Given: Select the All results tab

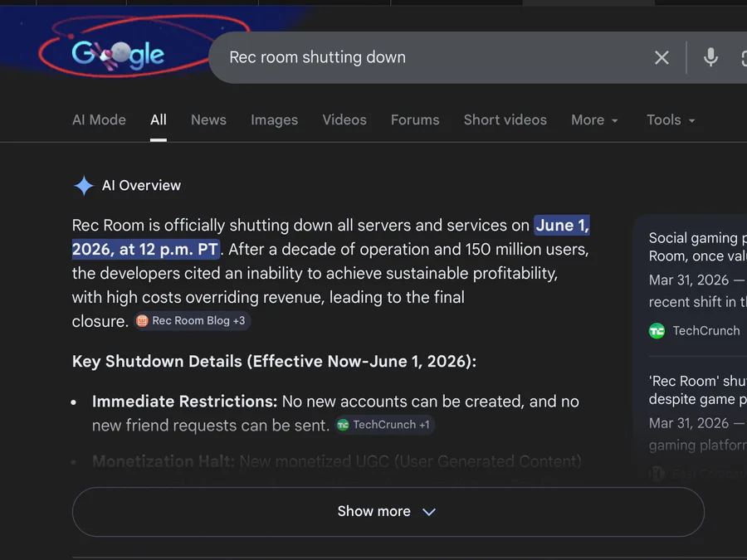Looking at the screenshot, I should pos(159,120).
